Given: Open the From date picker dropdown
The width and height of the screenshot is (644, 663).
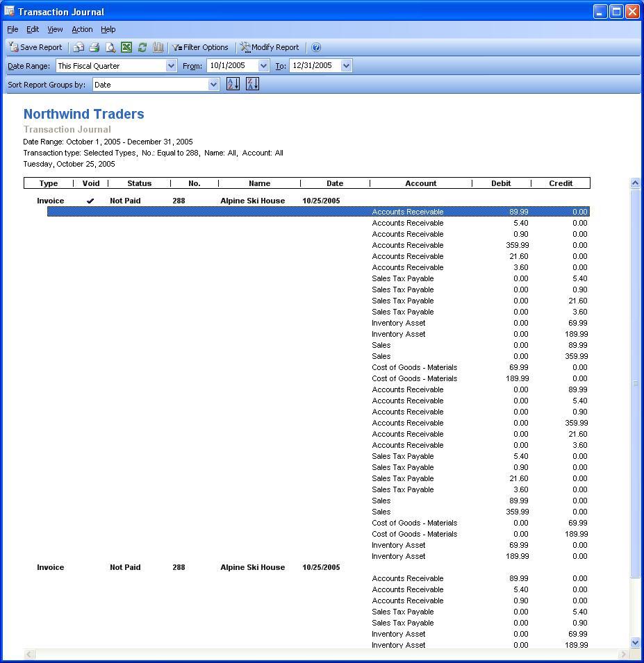Looking at the screenshot, I should click(263, 65).
